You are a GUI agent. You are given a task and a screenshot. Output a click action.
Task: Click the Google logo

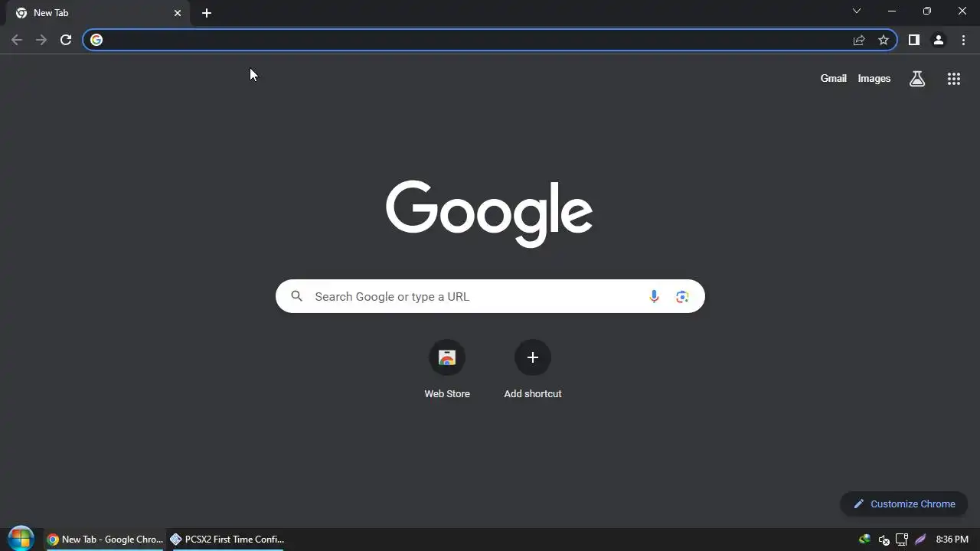pyautogui.click(x=489, y=214)
